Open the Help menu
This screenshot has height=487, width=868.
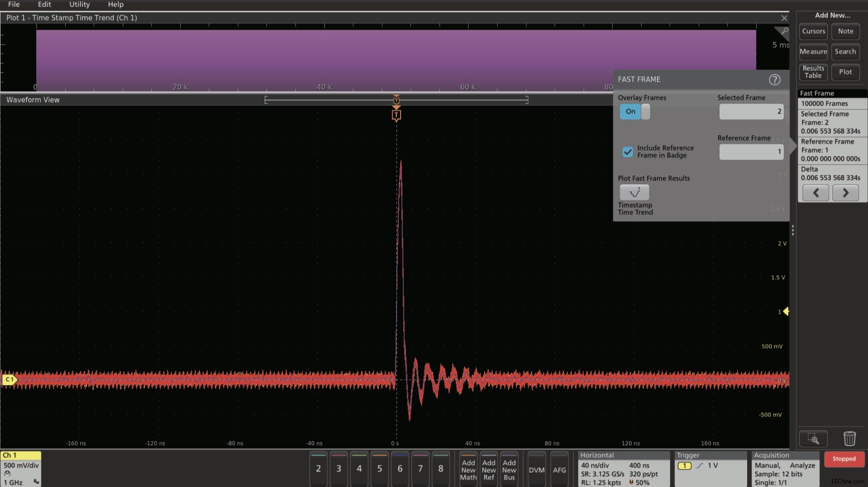[x=116, y=4]
